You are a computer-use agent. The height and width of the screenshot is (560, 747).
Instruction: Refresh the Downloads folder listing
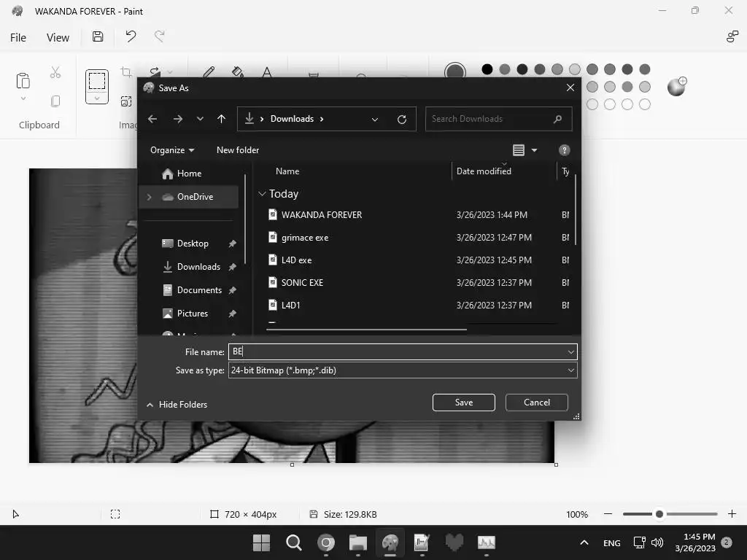coord(402,119)
